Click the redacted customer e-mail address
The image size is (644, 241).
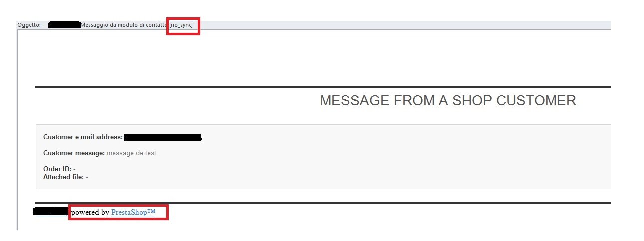(162, 137)
